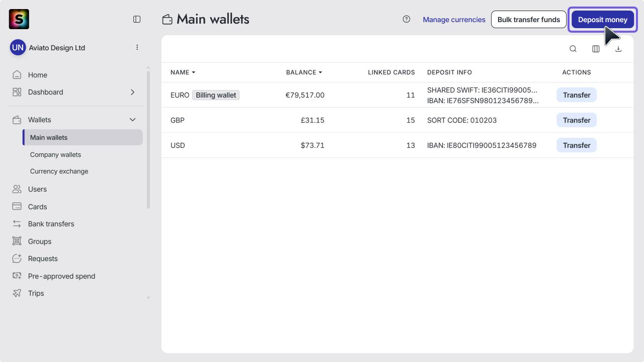Click the Wallets icon in sidebar
Screen dimensions: 644x362
click(x=17, y=120)
